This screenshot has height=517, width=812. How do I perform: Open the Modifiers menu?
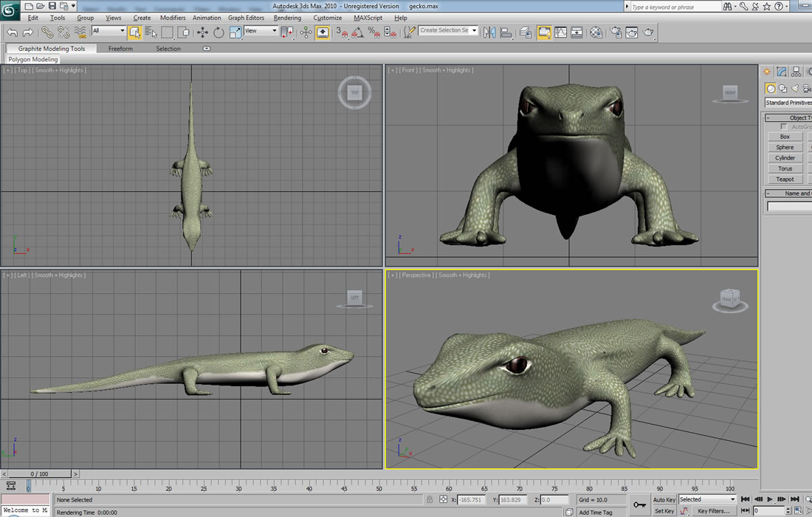pos(173,18)
